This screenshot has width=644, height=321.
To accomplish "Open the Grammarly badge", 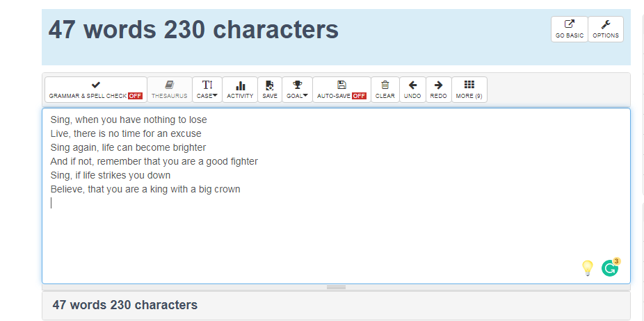I will (610, 268).
